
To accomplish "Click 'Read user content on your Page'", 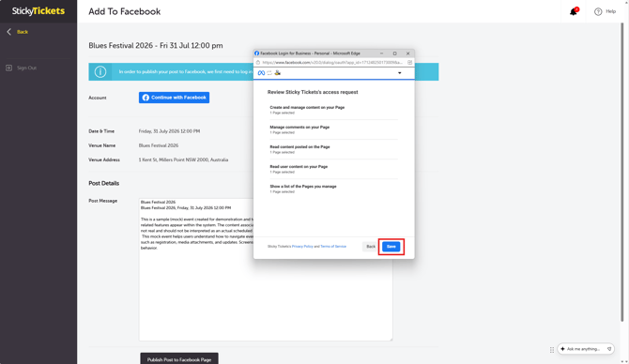I will point(299,167).
